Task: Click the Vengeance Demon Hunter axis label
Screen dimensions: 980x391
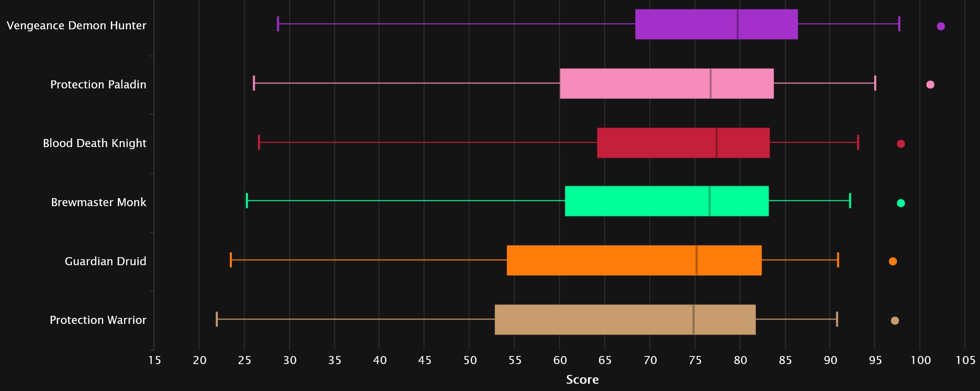Action: [76, 25]
